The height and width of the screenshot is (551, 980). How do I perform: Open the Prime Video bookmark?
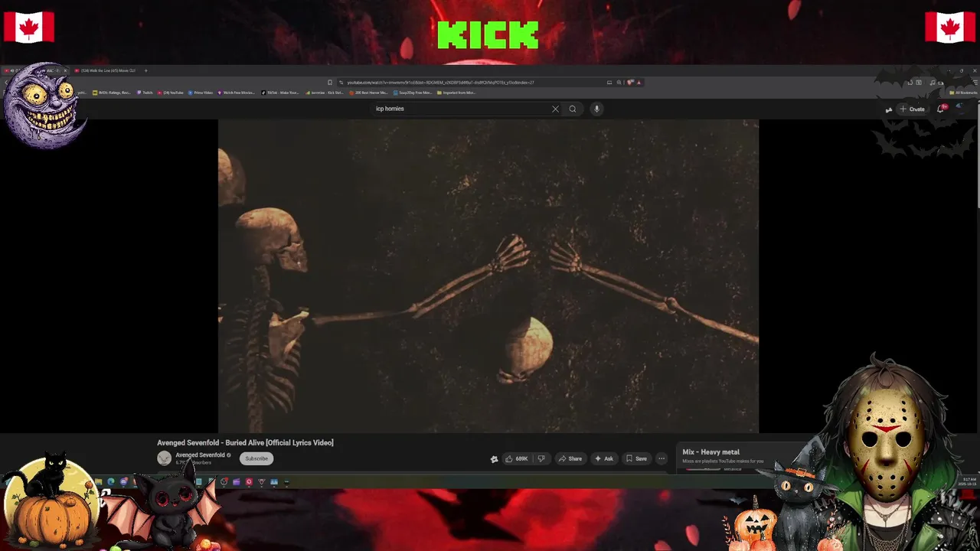[201, 93]
